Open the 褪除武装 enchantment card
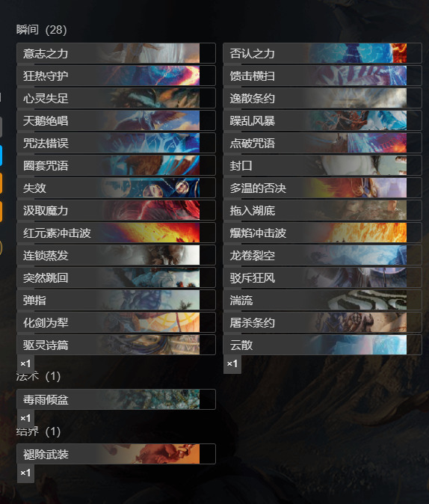Screen dimensions: 429x504 (116, 454)
